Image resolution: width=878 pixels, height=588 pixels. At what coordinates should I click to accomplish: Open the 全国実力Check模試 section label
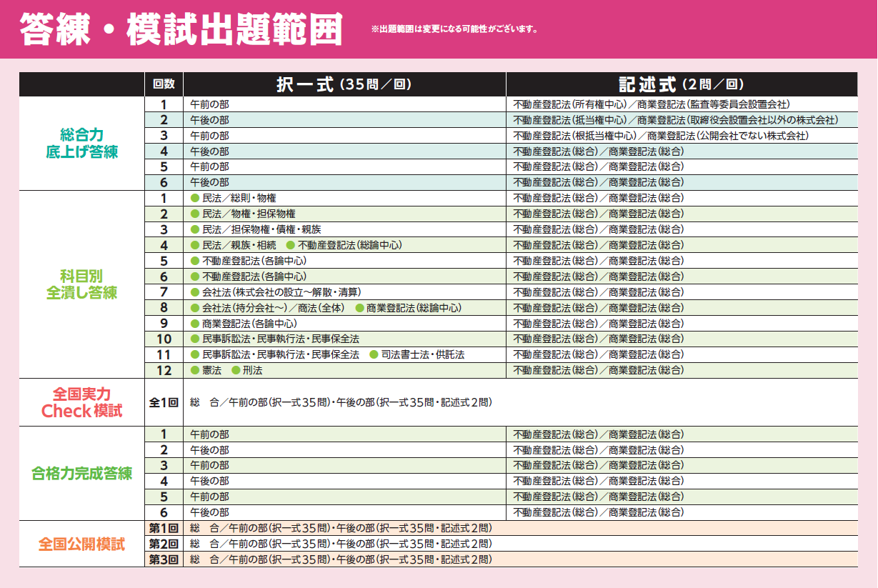81,402
